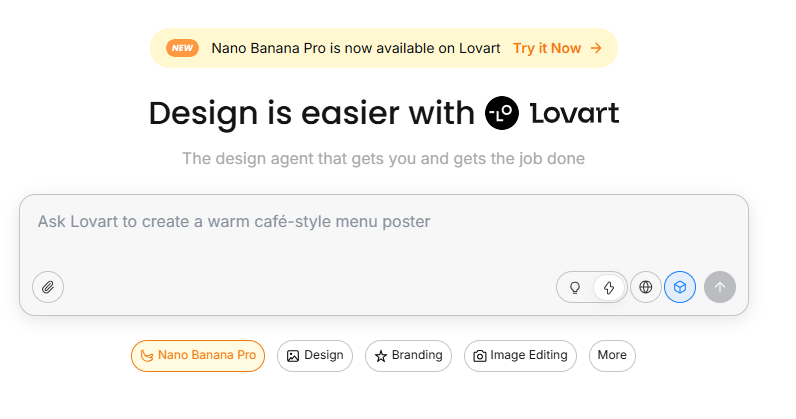
Task: Click the arrow after Try it Now
Action: coord(596,48)
